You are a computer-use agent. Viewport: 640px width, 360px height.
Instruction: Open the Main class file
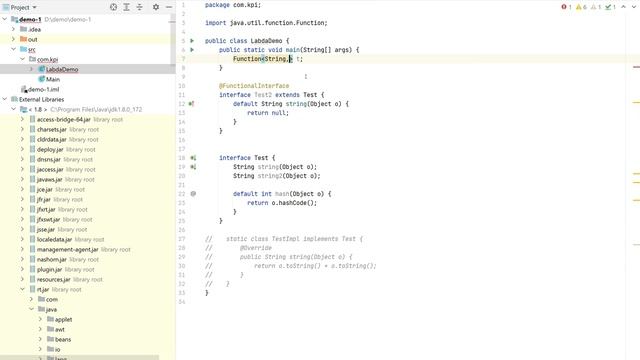coord(53,79)
